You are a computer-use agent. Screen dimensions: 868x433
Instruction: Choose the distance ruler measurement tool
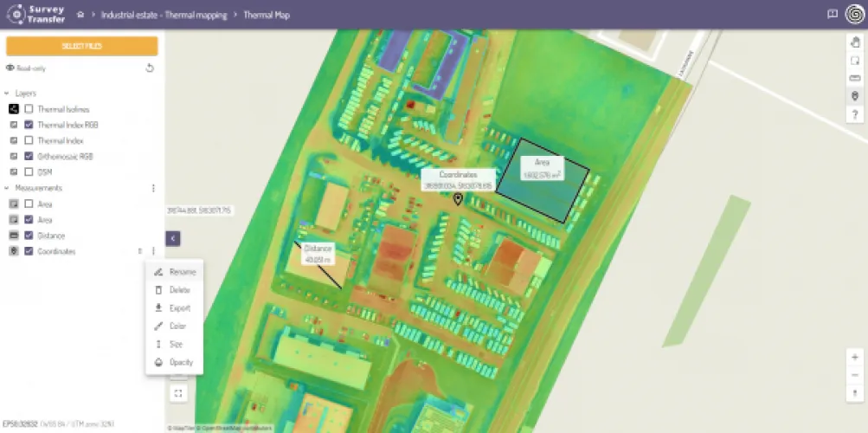click(855, 78)
